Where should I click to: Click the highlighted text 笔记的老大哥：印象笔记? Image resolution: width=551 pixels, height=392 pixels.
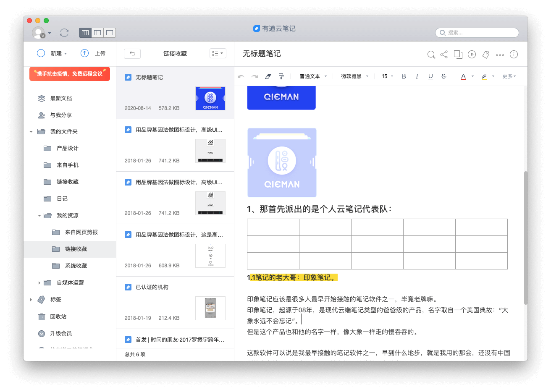295,277
